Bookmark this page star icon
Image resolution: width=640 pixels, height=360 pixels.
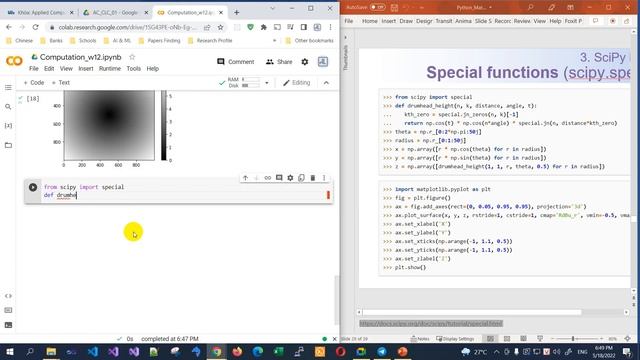(x=220, y=27)
